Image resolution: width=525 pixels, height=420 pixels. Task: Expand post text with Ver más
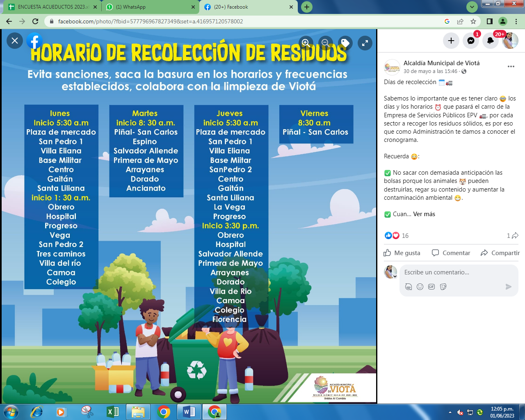coord(424,214)
